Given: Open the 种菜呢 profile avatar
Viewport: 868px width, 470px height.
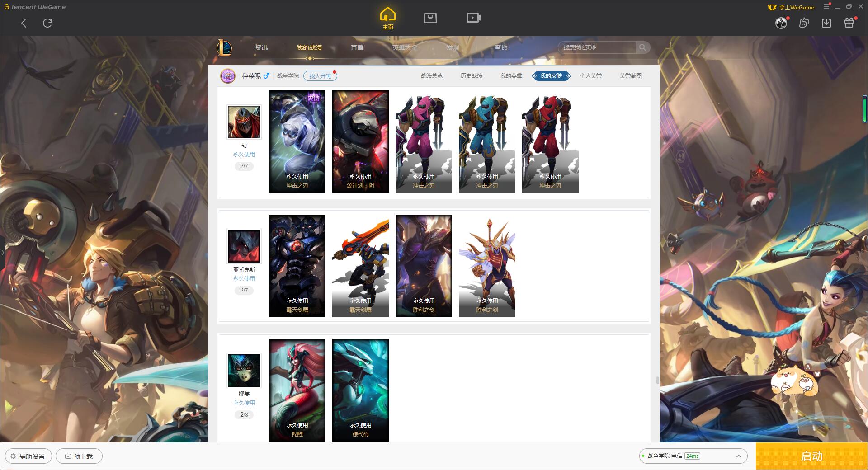Looking at the screenshot, I should point(228,76).
